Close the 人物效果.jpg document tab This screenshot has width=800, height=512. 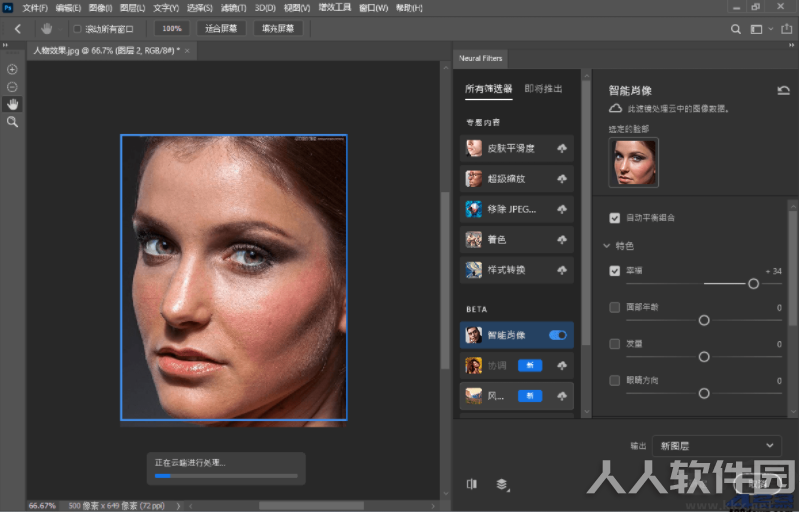click(x=187, y=51)
